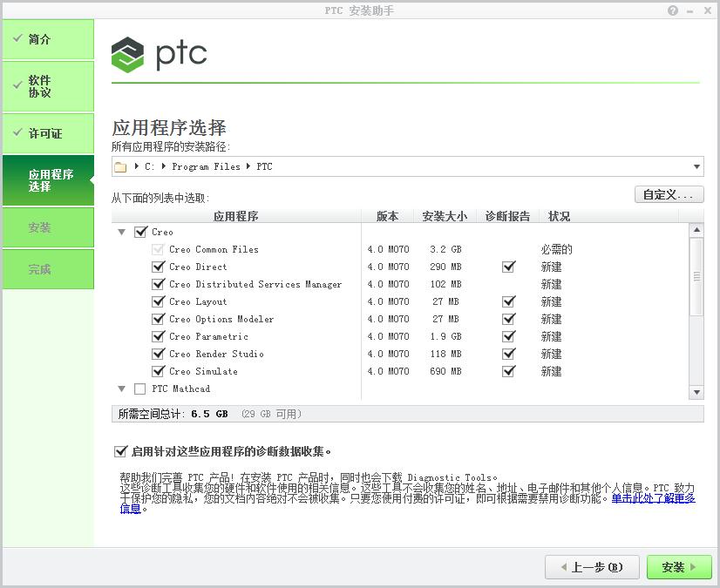Click the 状况 column header
720x588 pixels.
[560, 216]
